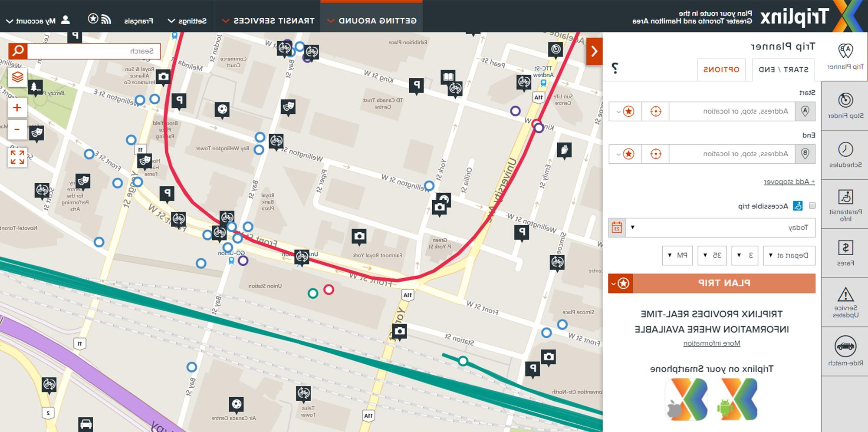Click the parking marker at Green P-York St
The image size is (868, 432).
click(x=521, y=233)
